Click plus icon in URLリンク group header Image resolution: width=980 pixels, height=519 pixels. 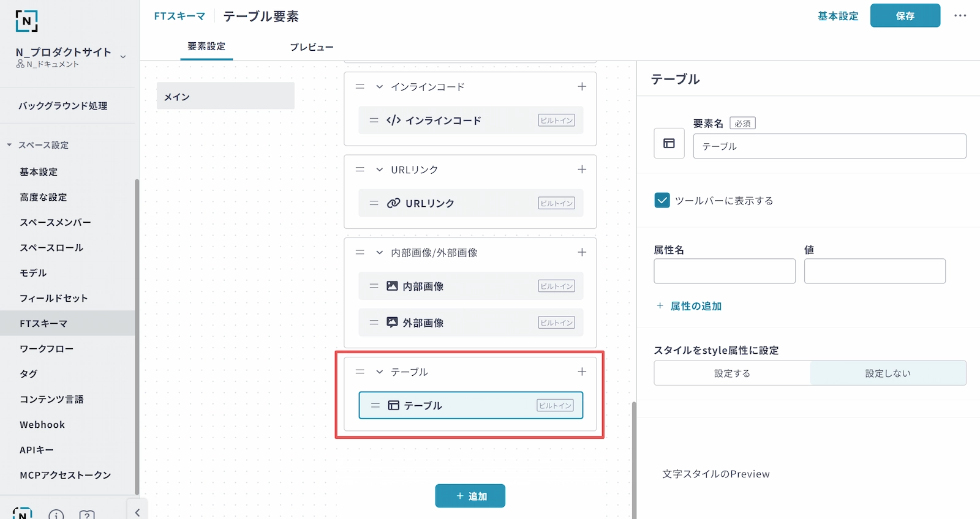point(582,170)
